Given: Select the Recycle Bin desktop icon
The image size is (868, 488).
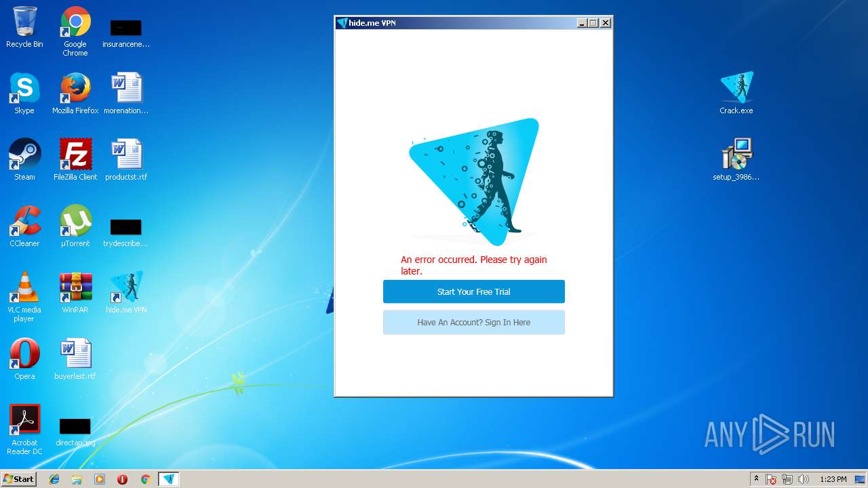Looking at the screenshot, I should point(24,27).
